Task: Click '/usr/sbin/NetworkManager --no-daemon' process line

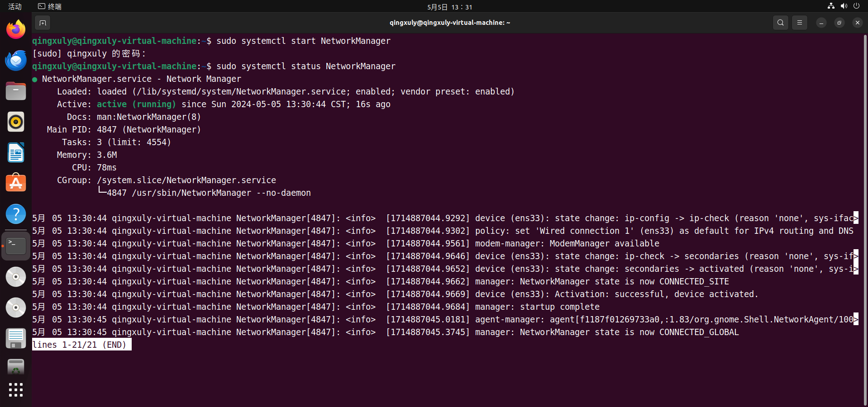Action: (x=221, y=193)
